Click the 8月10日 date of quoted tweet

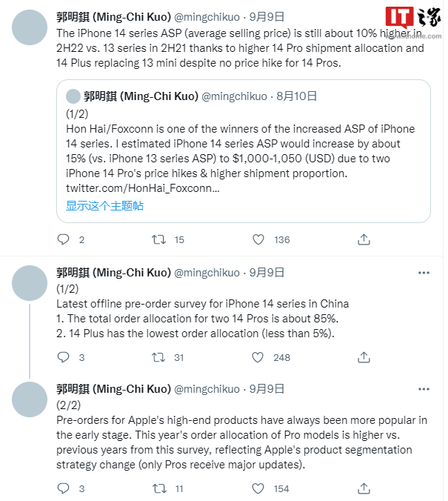[296, 96]
